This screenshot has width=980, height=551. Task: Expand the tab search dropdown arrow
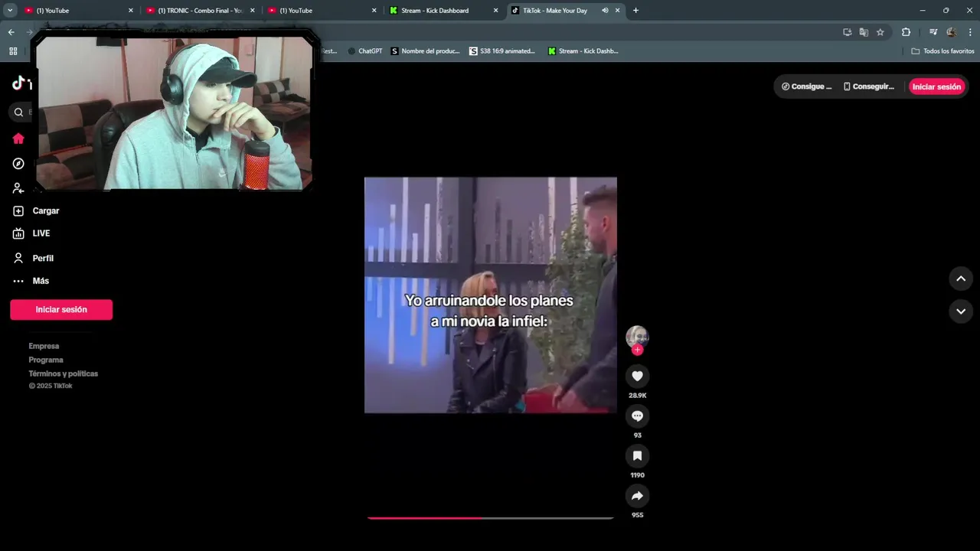[10, 11]
